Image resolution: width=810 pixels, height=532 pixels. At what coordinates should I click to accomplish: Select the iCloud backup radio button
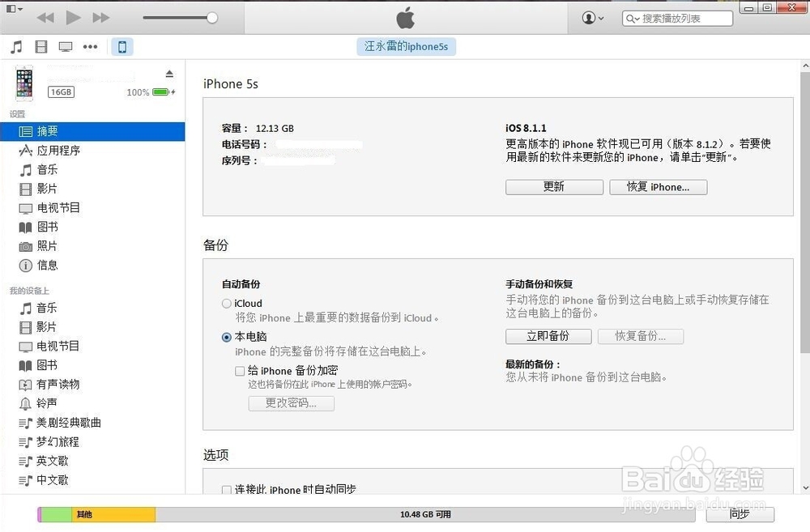226,304
